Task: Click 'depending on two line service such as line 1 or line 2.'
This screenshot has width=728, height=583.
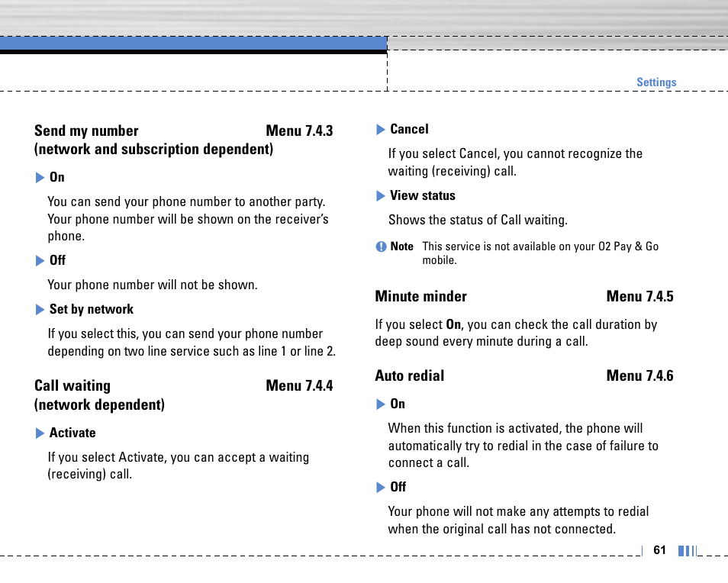Action: pyautogui.click(x=192, y=351)
